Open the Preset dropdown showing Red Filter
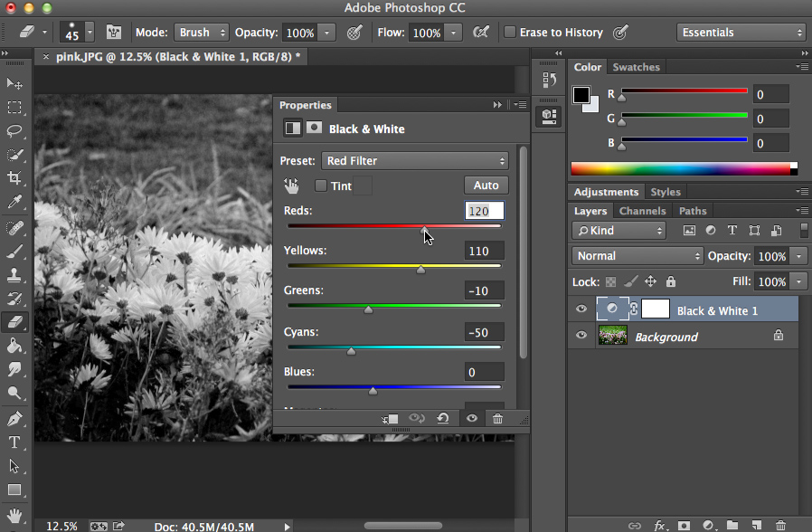 coord(414,160)
